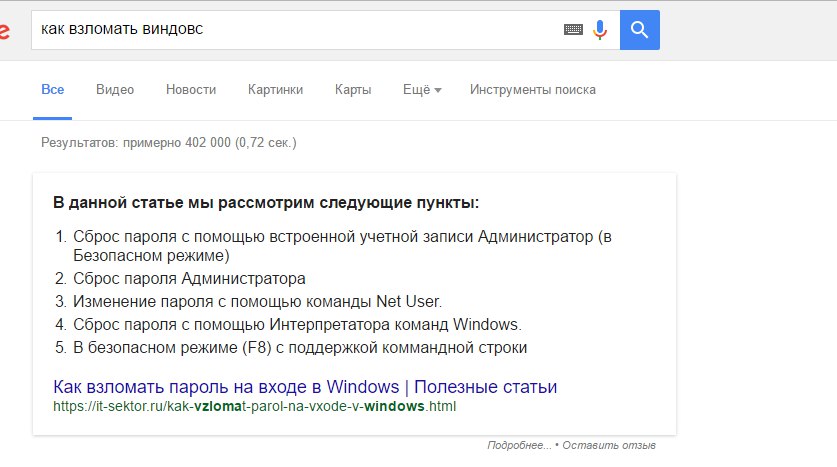This screenshot has height=467, width=837.
Task: Click the green it-sektor.ru URL
Action: (x=255, y=406)
